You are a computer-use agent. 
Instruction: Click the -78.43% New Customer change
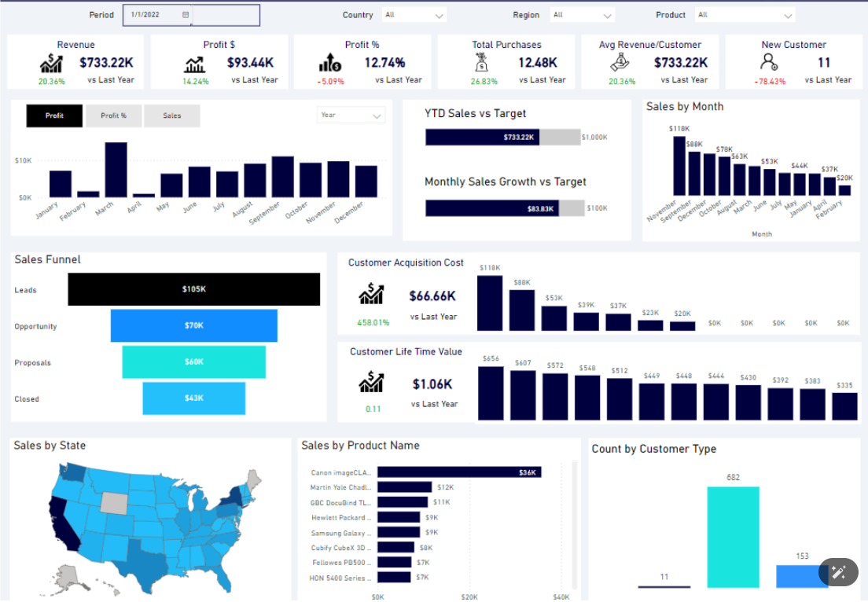pos(770,81)
